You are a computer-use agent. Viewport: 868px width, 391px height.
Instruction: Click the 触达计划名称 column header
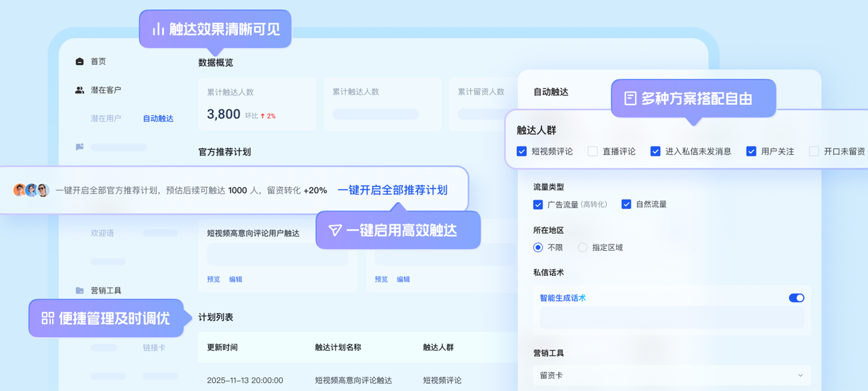click(338, 348)
